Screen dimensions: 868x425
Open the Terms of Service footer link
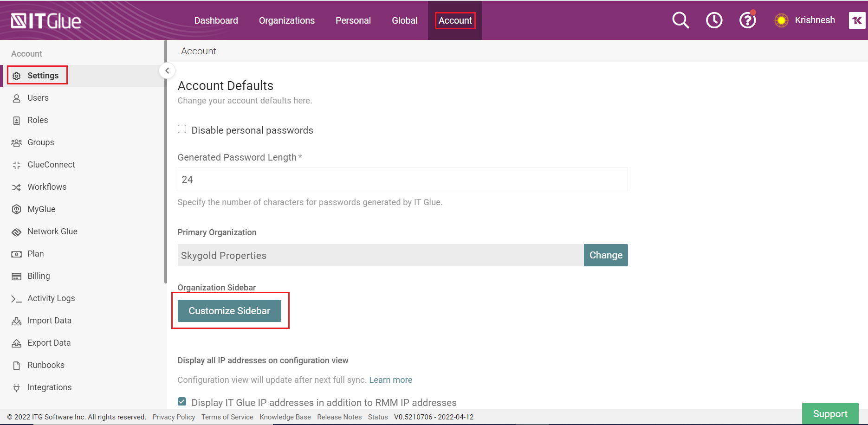227,417
